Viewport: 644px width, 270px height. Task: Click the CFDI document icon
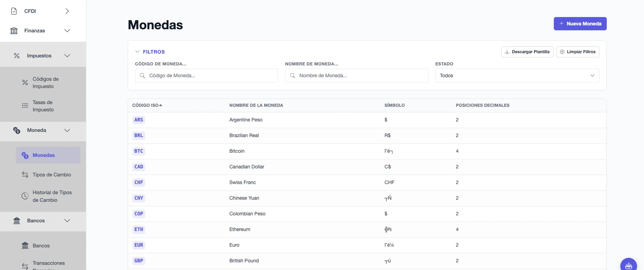(x=14, y=11)
